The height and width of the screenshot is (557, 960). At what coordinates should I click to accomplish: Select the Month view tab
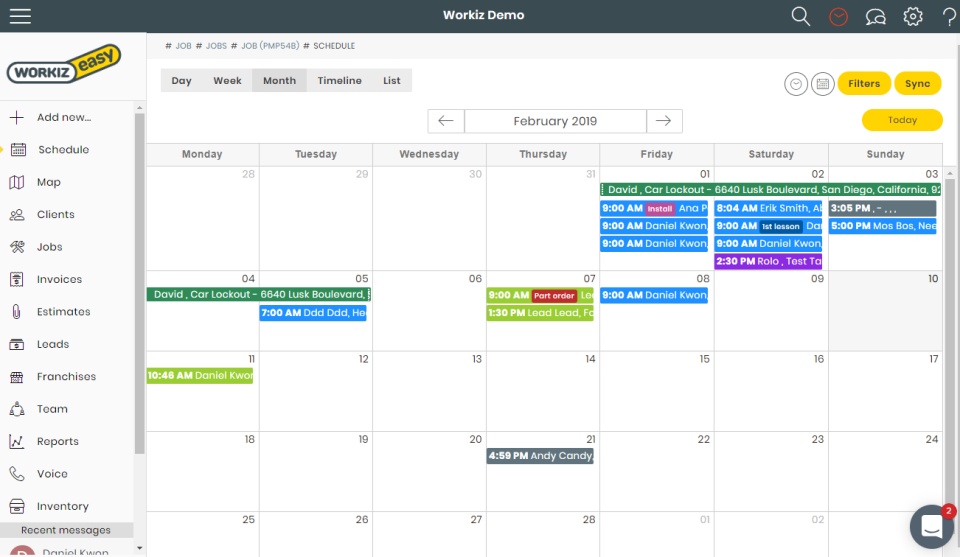(279, 80)
